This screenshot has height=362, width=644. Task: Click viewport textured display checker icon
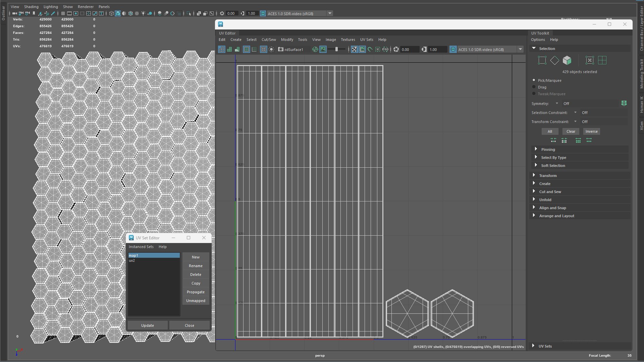pos(137,13)
